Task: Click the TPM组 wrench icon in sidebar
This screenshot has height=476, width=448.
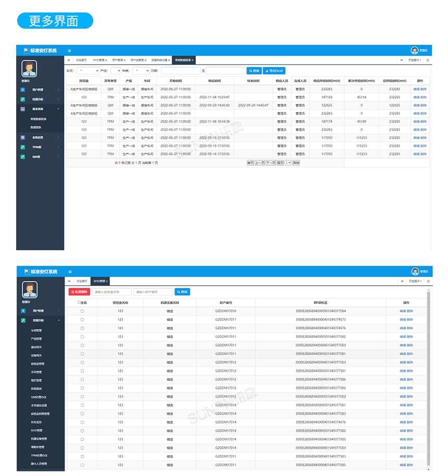Action: pyautogui.click(x=22, y=147)
